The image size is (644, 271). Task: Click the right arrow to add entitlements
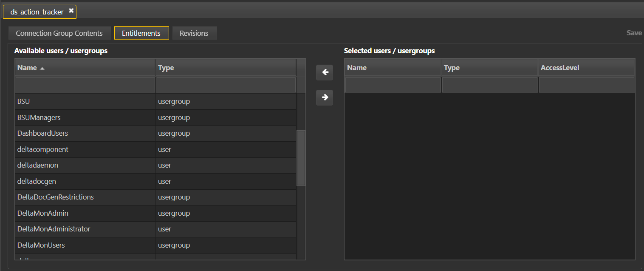(324, 97)
